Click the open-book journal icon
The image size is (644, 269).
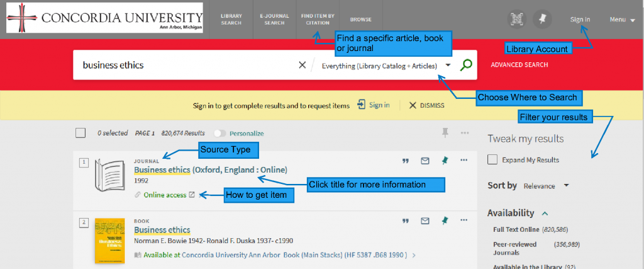(x=109, y=175)
